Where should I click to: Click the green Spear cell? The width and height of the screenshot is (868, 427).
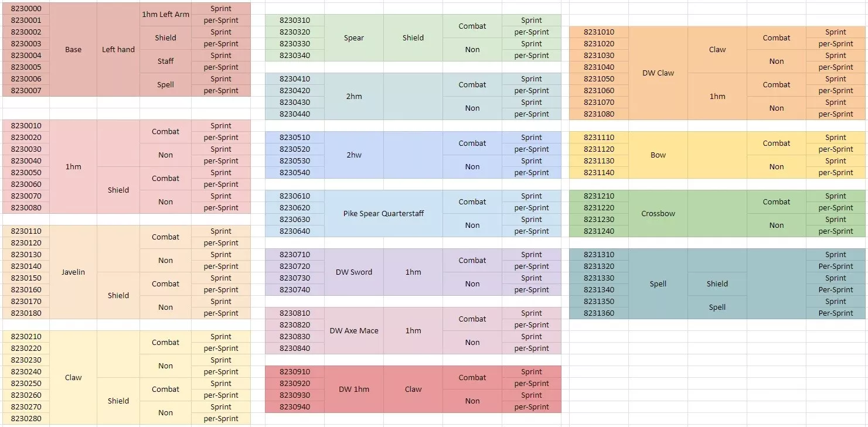(354, 38)
